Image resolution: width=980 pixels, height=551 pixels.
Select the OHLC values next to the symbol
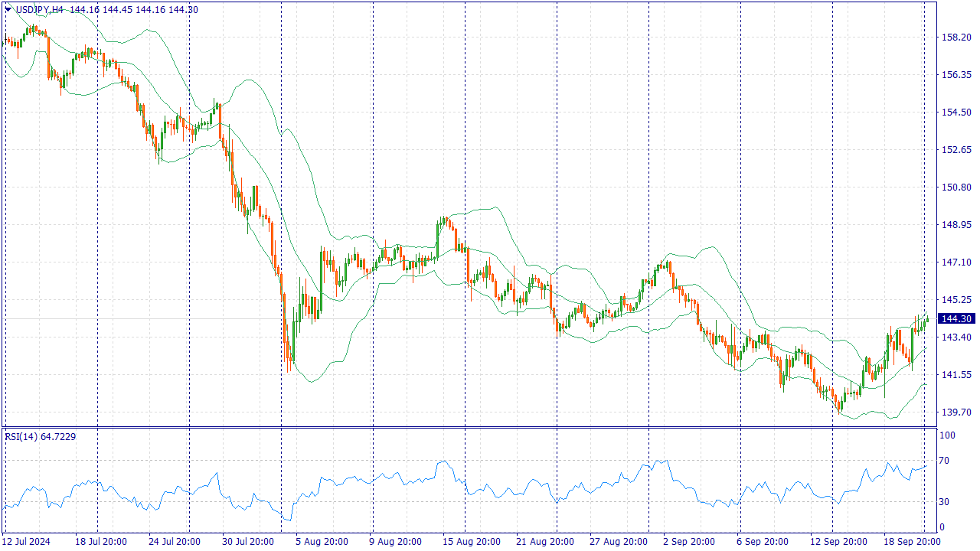133,9
